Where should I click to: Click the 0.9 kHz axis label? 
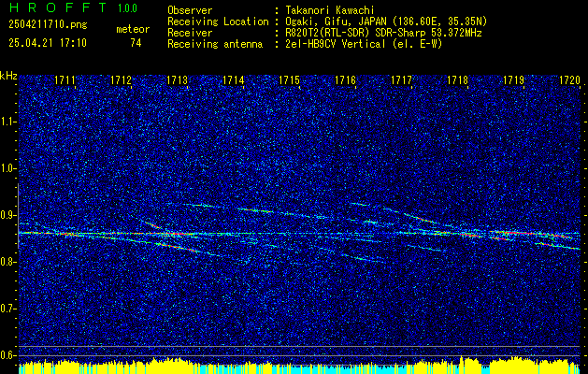coord(7,215)
